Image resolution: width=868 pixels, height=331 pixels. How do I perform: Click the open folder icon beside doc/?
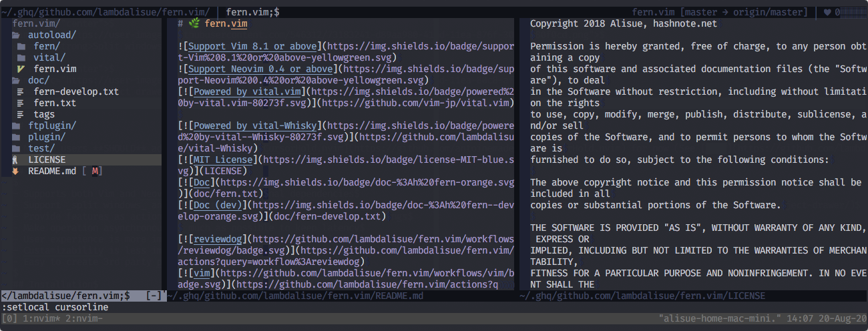[15, 80]
